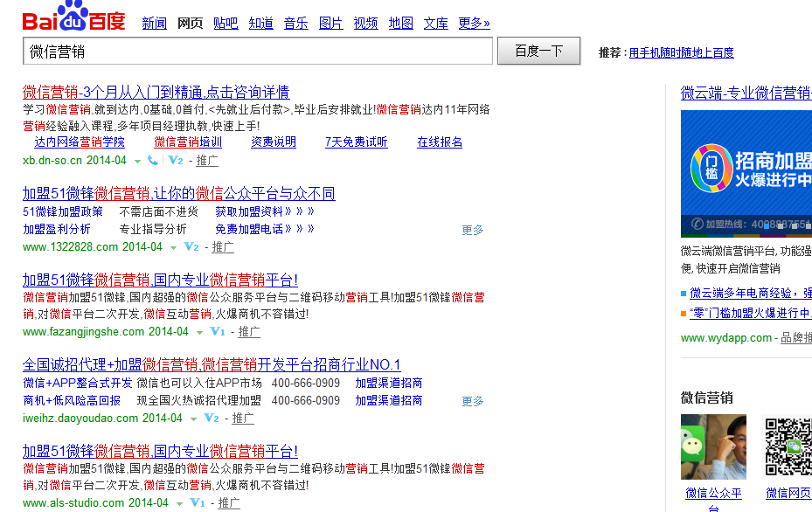Click the QR code thumbnail

point(788,446)
